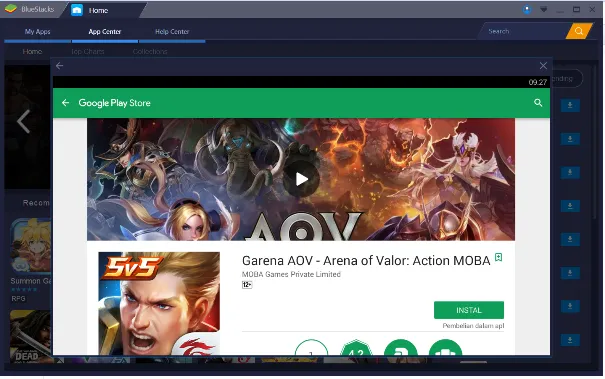Open the DEAD game thumbnail in background
Screen dimensions: 605x379
coord(31,336)
